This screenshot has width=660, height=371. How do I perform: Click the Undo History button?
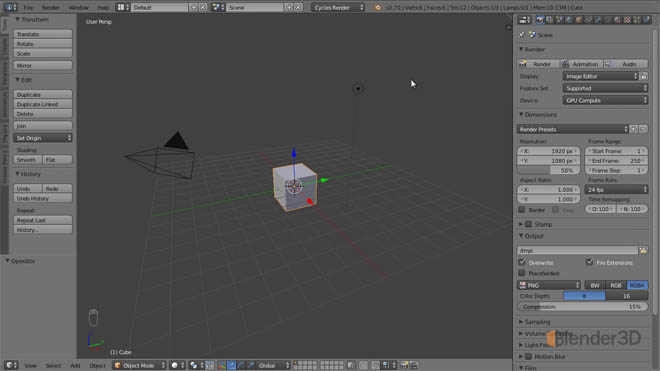[x=43, y=198]
